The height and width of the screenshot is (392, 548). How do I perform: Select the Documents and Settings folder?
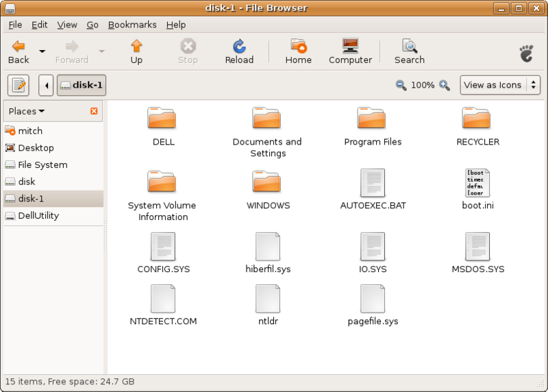tap(266, 118)
